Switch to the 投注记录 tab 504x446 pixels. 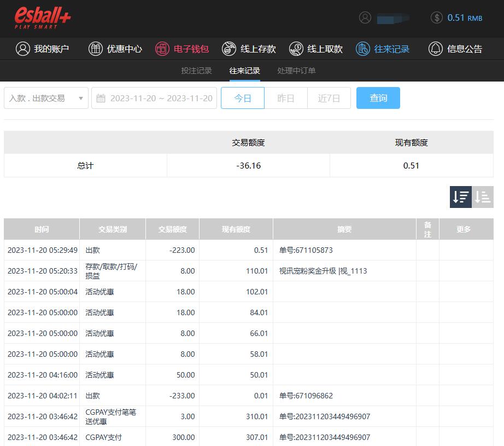(196, 71)
